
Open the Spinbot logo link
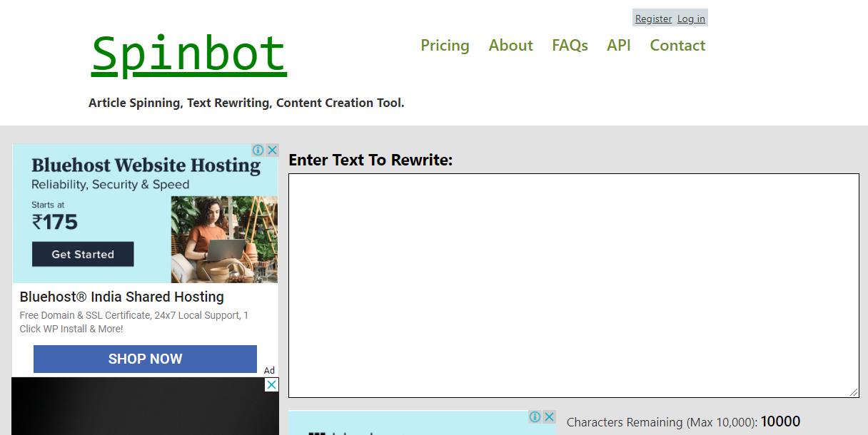pos(189,55)
